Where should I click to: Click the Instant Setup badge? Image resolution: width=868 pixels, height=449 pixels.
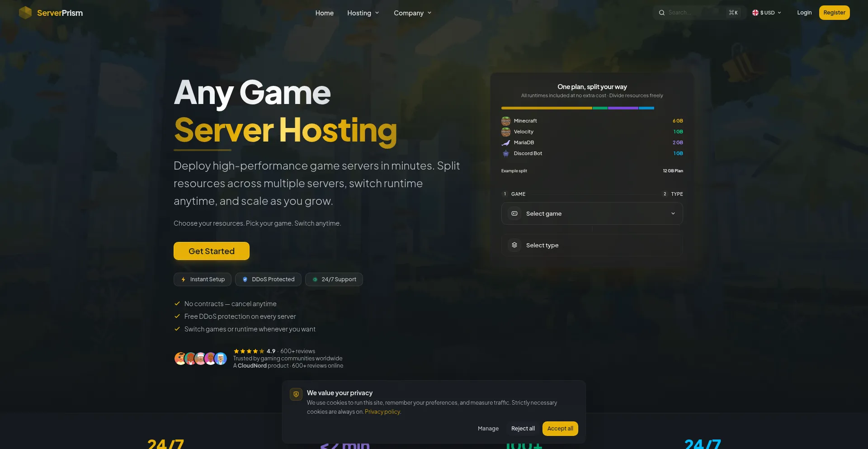(203, 279)
